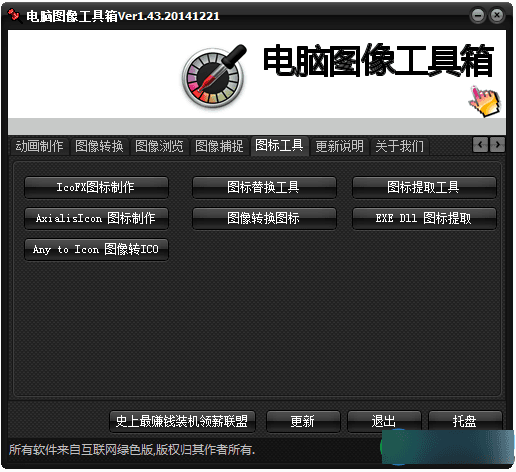View the 更新说明 tab
Image resolution: width=516 pixels, height=472 pixels.
click(x=339, y=146)
